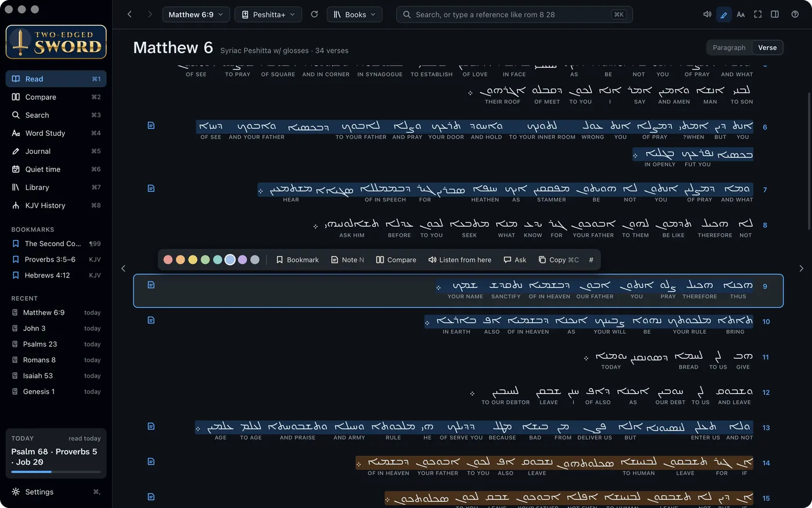Screen dimensions: 812x508
Task: Switch to Verse view
Action: [767, 48]
